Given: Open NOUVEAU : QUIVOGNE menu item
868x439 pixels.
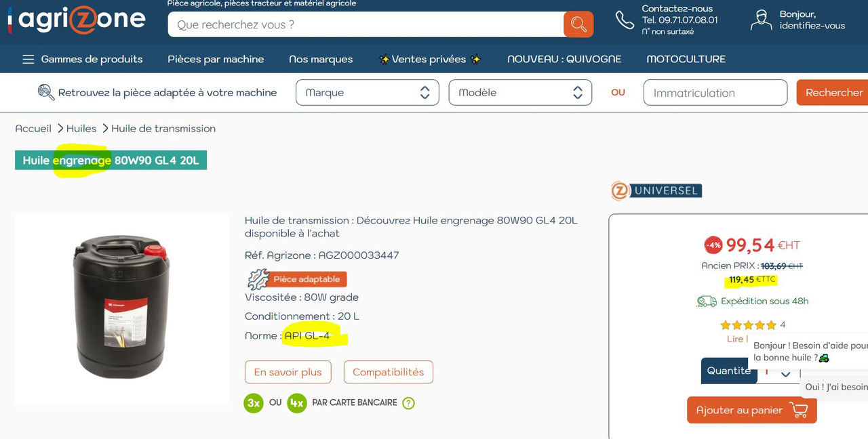Looking at the screenshot, I should click(x=564, y=59).
